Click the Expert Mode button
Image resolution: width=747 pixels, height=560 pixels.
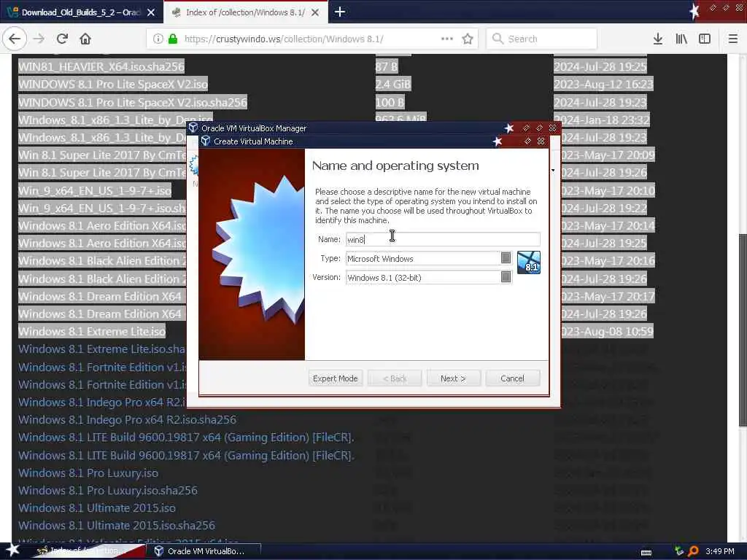[x=336, y=378]
